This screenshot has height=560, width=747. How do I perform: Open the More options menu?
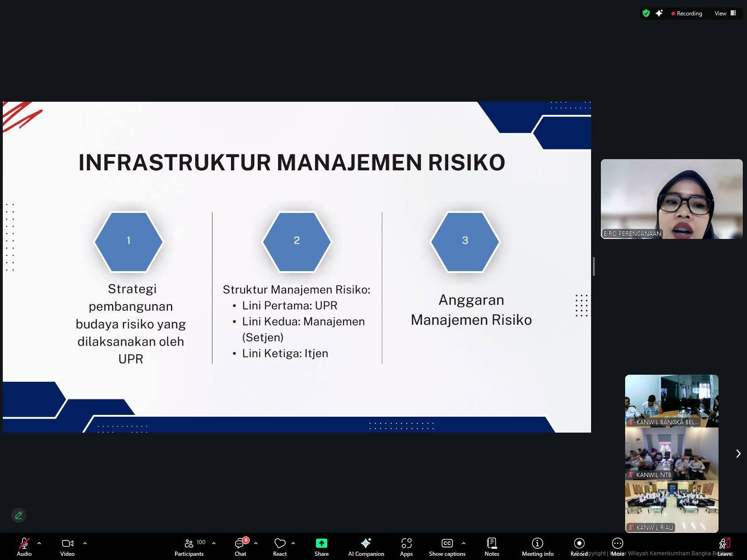coord(617,546)
